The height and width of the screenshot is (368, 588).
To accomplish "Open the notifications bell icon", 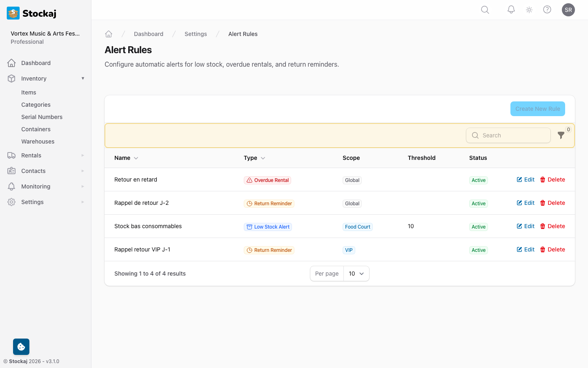I will 511,9.
